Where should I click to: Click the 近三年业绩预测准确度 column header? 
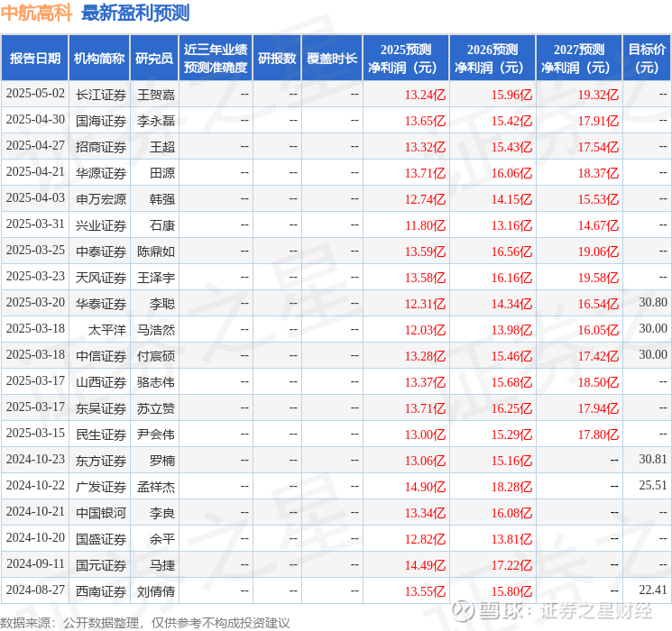tap(216, 59)
